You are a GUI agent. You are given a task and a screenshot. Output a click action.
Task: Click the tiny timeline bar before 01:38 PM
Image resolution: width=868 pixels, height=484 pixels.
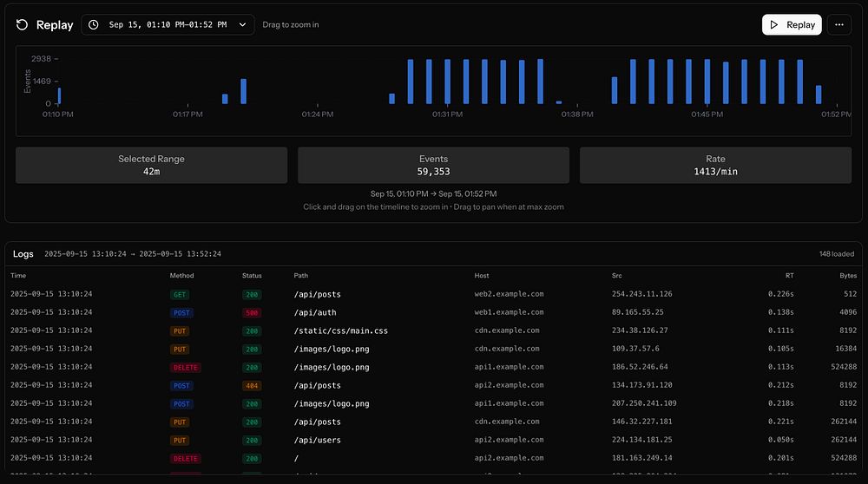(559, 102)
